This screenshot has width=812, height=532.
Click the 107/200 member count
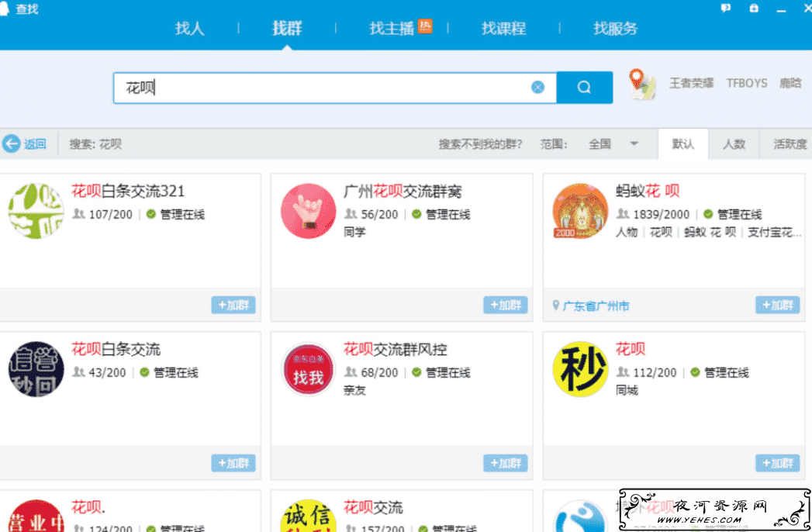point(110,215)
